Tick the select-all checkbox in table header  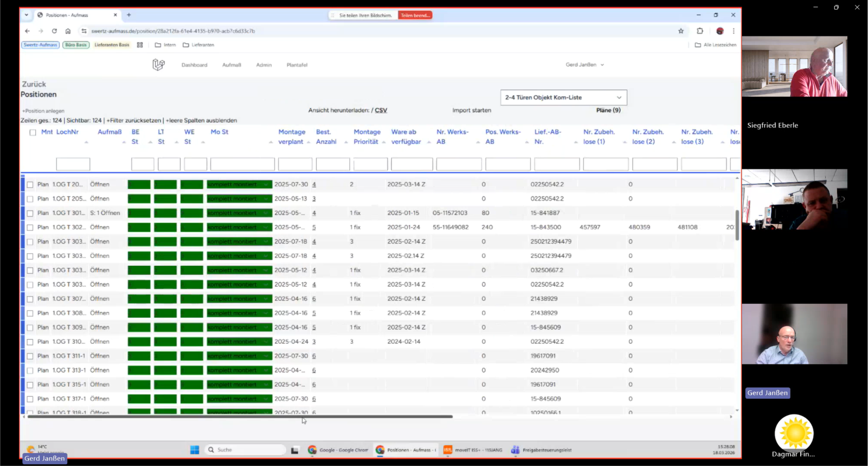(x=33, y=132)
